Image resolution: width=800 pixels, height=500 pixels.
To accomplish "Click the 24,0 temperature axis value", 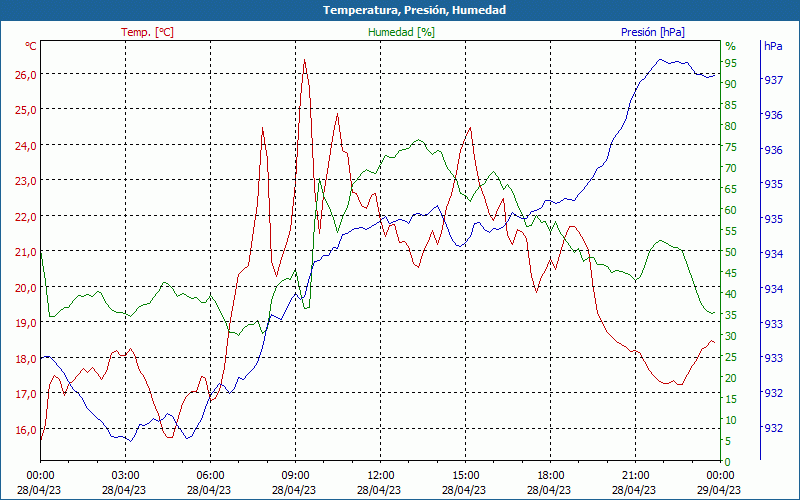I will click(x=27, y=146).
